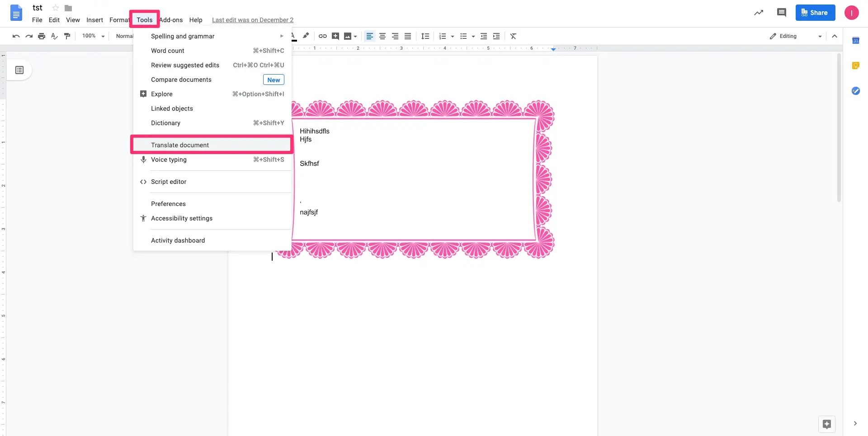Open the View menu
The image size is (868, 436).
click(73, 20)
